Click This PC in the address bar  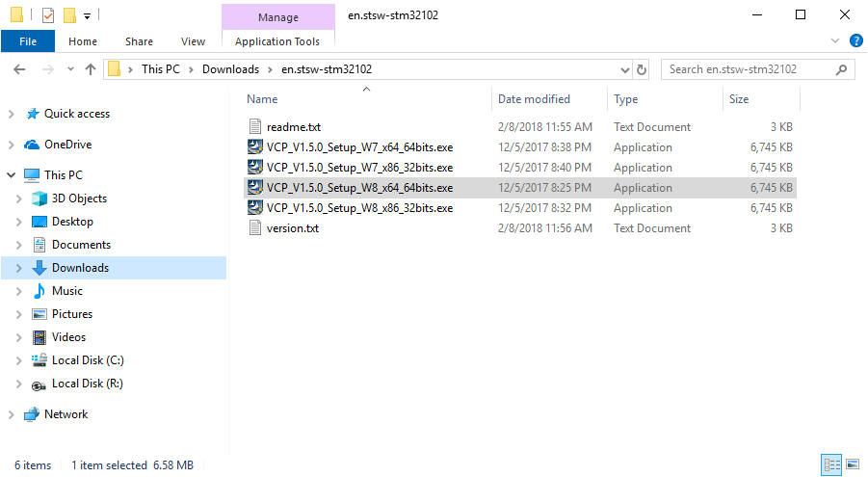[x=161, y=69]
